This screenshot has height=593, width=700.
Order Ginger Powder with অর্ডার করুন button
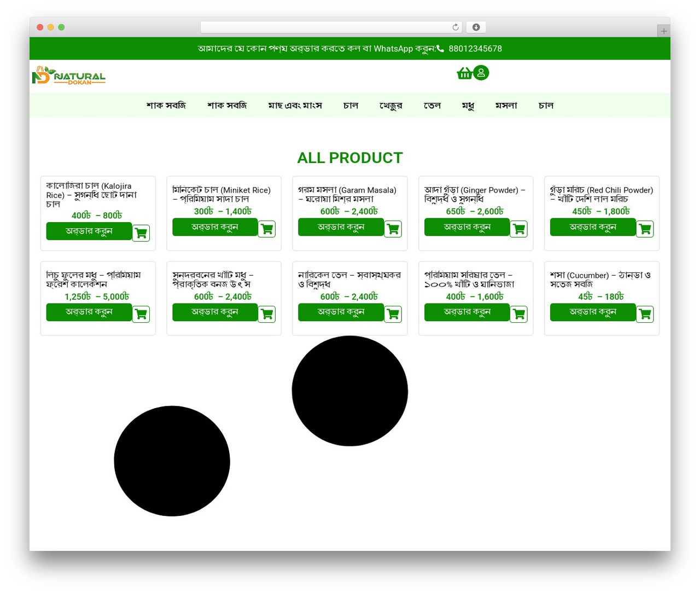[x=467, y=227]
